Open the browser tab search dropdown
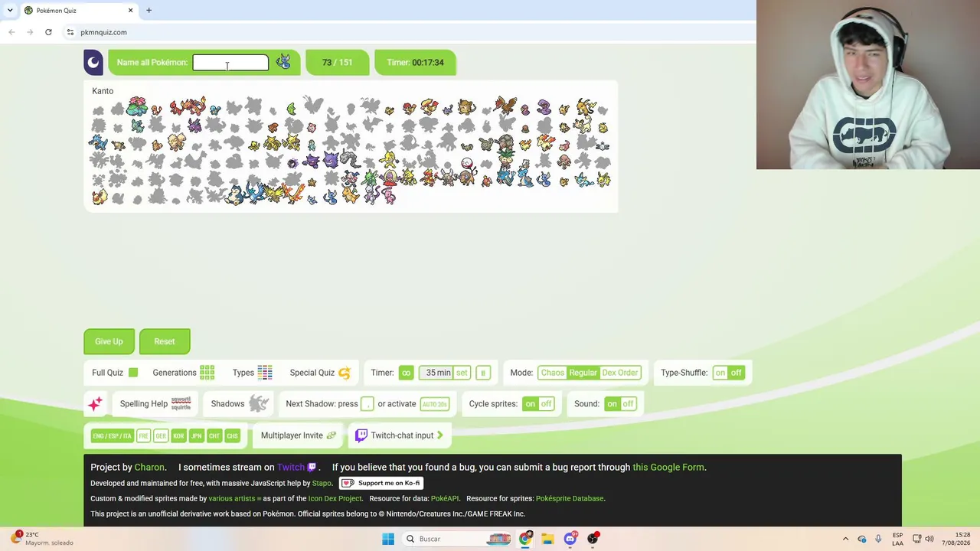980x551 pixels. tap(10, 10)
